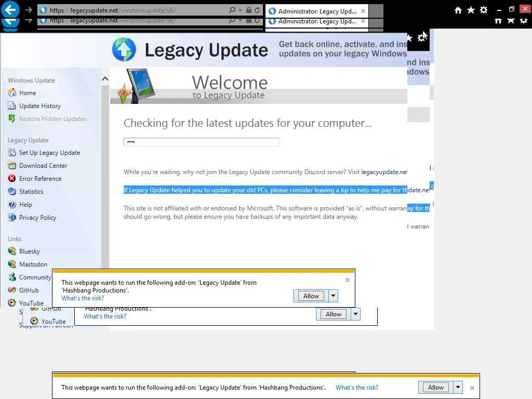Click the Restore Hidden Updates shield icon

point(12,118)
